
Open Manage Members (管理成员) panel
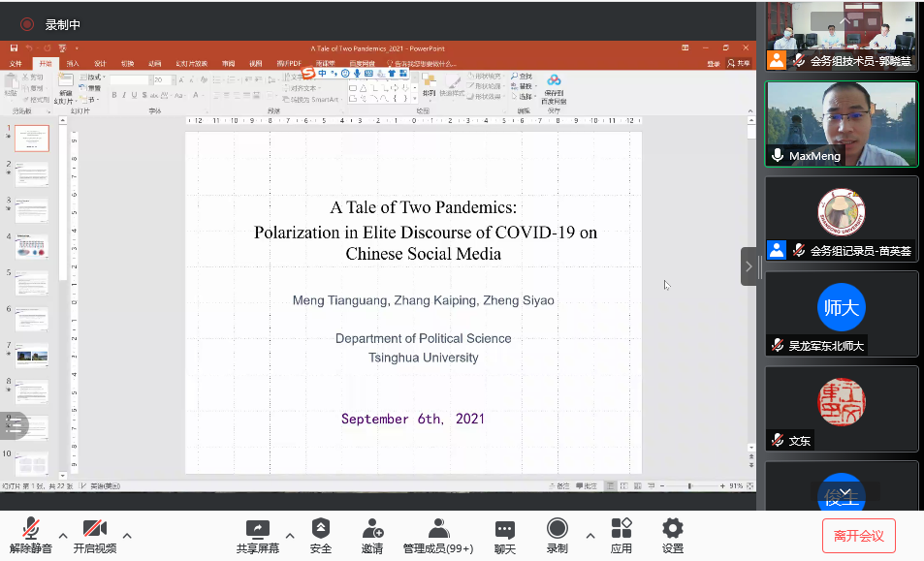[438, 529]
